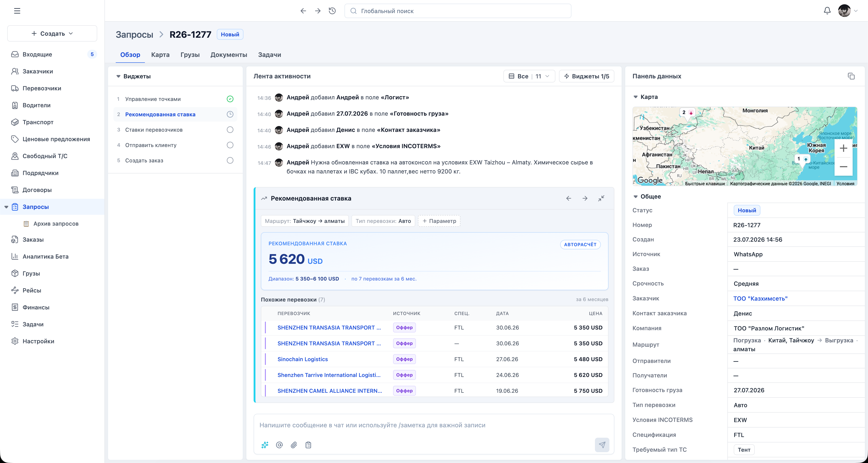Select the Отправить клиенту step circle

230,145
